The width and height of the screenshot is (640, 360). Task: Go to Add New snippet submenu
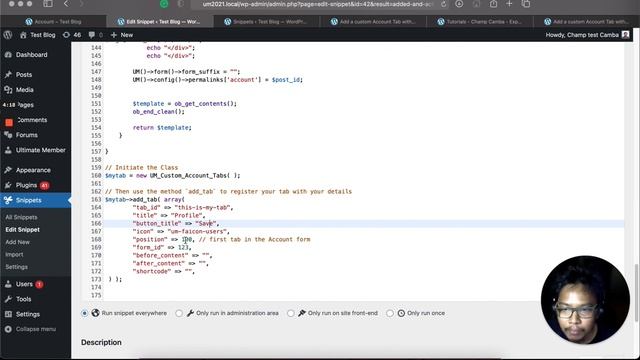[x=18, y=242]
